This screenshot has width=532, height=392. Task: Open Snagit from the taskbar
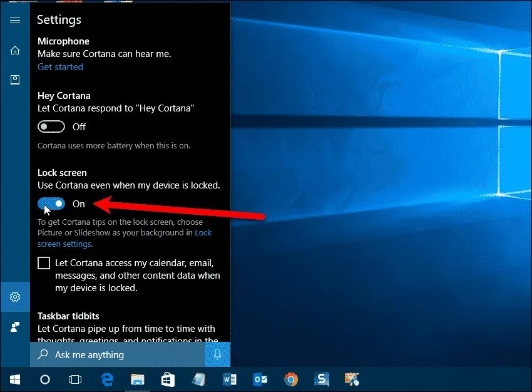pos(321,379)
